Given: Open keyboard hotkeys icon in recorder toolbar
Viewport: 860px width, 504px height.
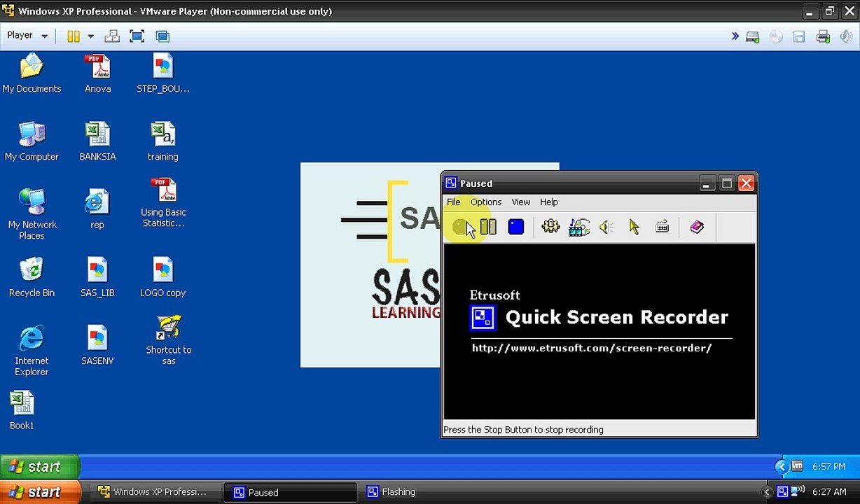Looking at the screenshot, I should (x=662, y=227).
